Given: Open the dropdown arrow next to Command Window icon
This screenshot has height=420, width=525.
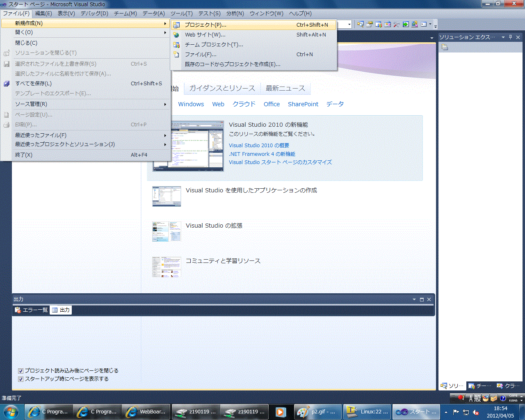Looking at the screenshot, I should [430, 24].
